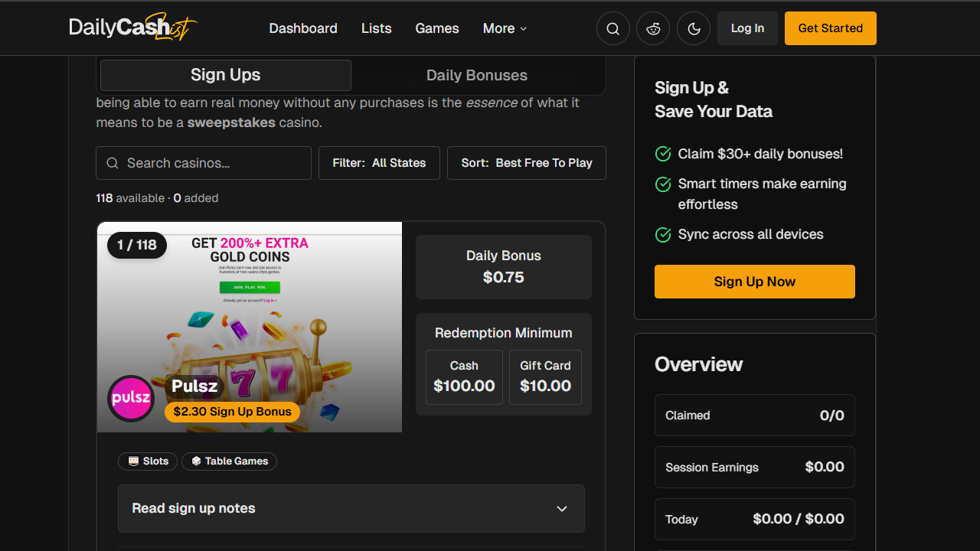Expand Read sign up notes
Screen dimensions: 980x551
pyautogui.click(x=351, y=508)
